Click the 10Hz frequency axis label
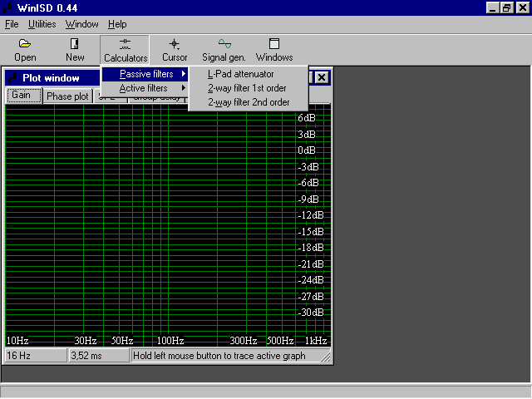This screenshot has width=532, height=399. point(17,340)
